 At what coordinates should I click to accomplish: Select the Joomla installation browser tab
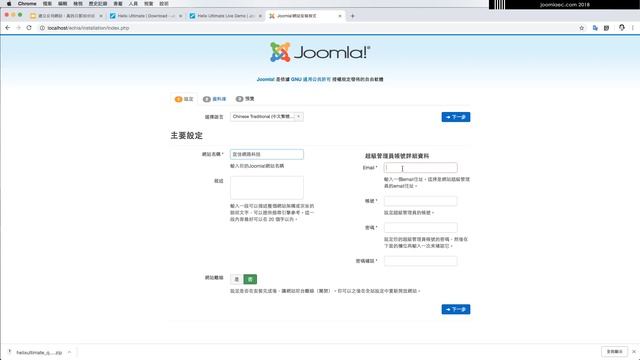point(305,16)
